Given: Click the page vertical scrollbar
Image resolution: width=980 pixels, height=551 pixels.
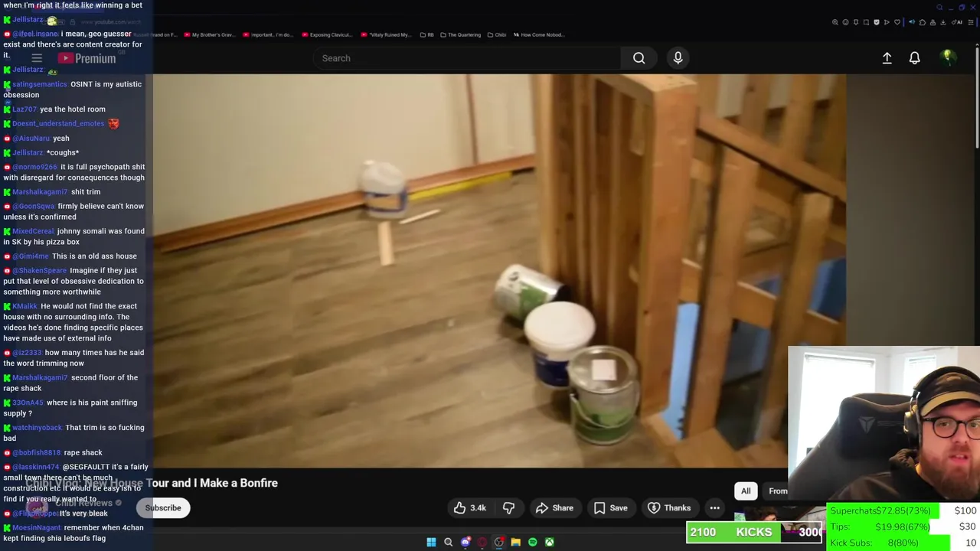Looking at the screenshot, I should point(977,99).
